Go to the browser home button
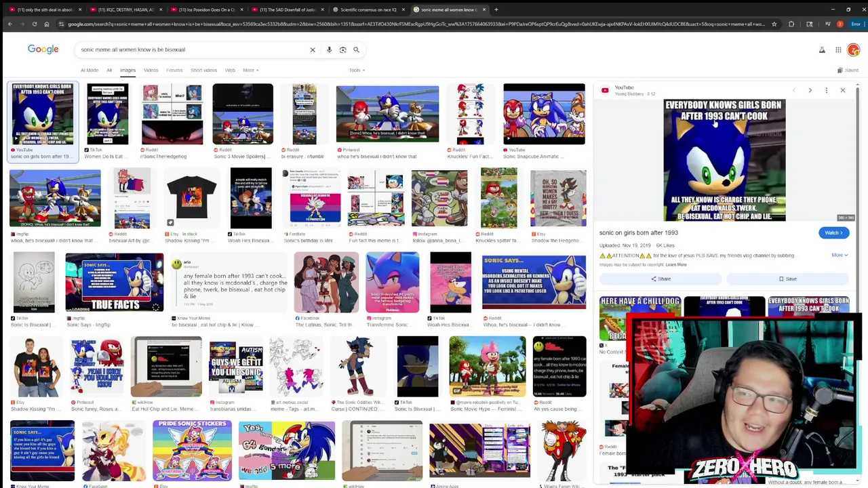The width and height of the screenshot is (868, 488). pos(46,24)
